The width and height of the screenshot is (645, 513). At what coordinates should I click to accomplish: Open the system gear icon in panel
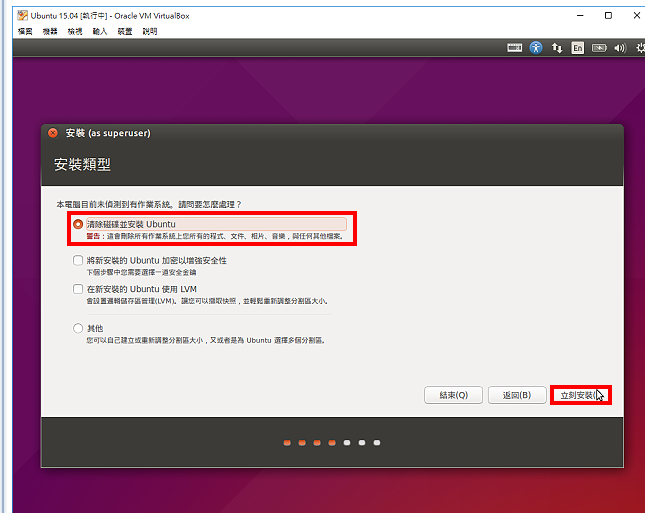coord(640,48)
